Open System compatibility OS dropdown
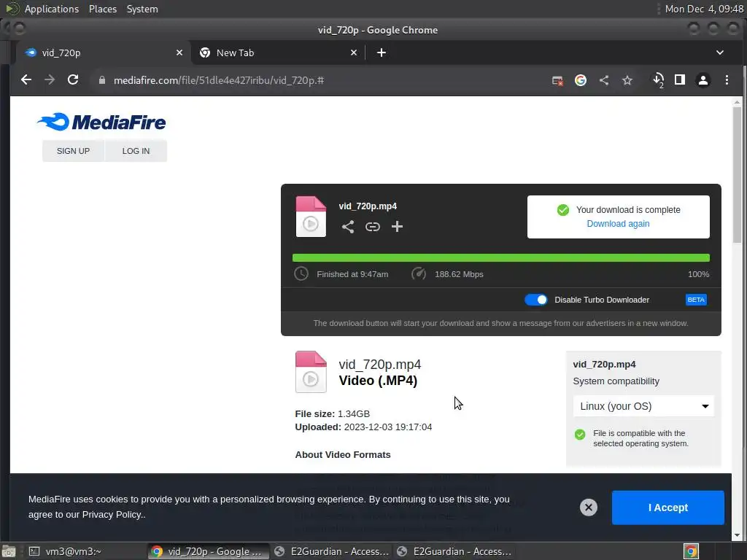 (643, 406)
